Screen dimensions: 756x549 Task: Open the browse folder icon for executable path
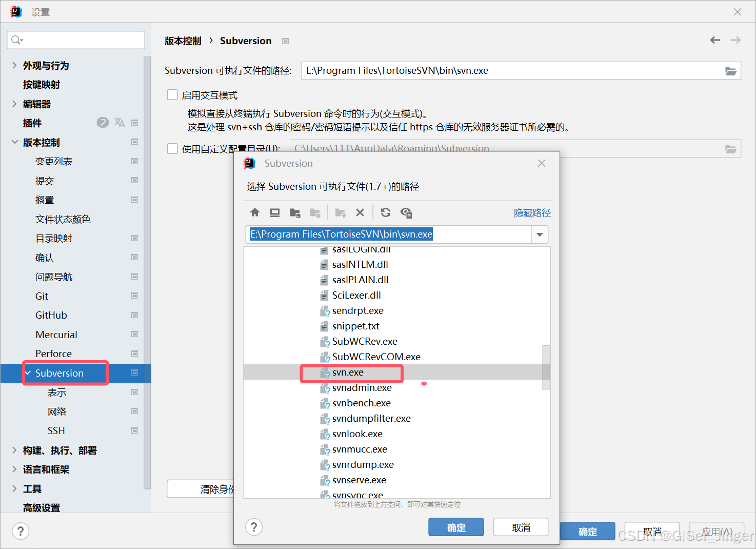coord(731,71)
